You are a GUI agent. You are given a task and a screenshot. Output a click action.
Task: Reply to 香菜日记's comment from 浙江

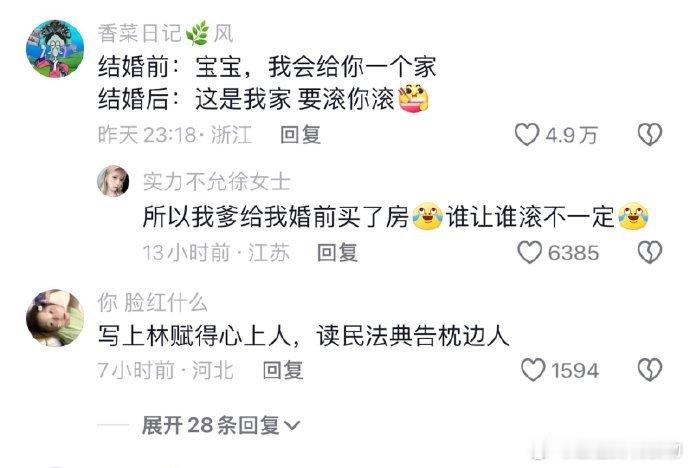[301, 135]
